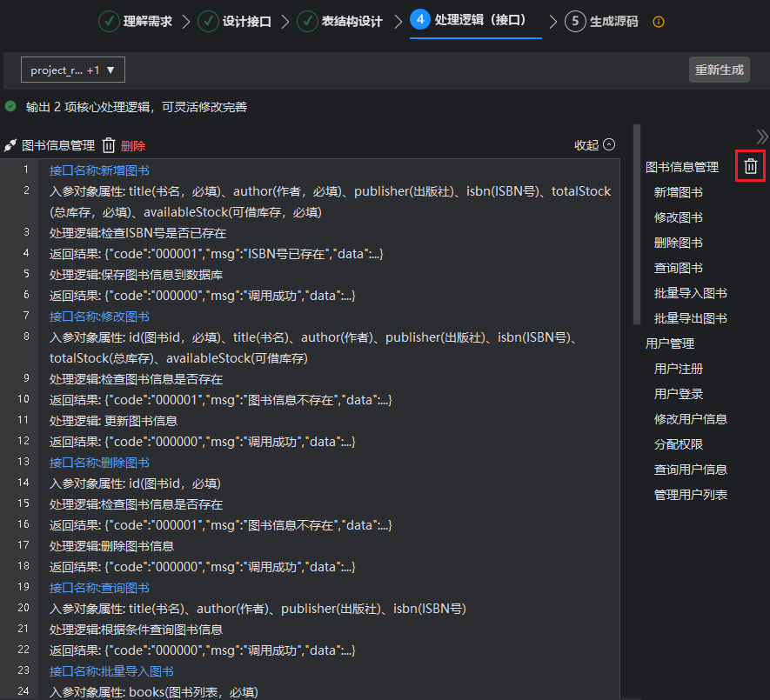
Task: Click the red 删除 link
Action: tap(133, 146)
